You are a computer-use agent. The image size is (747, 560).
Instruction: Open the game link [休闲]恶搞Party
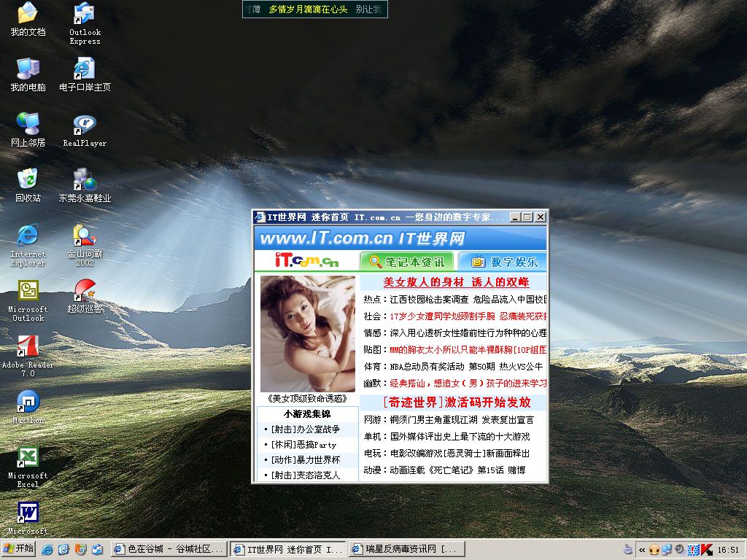[303, 445]
